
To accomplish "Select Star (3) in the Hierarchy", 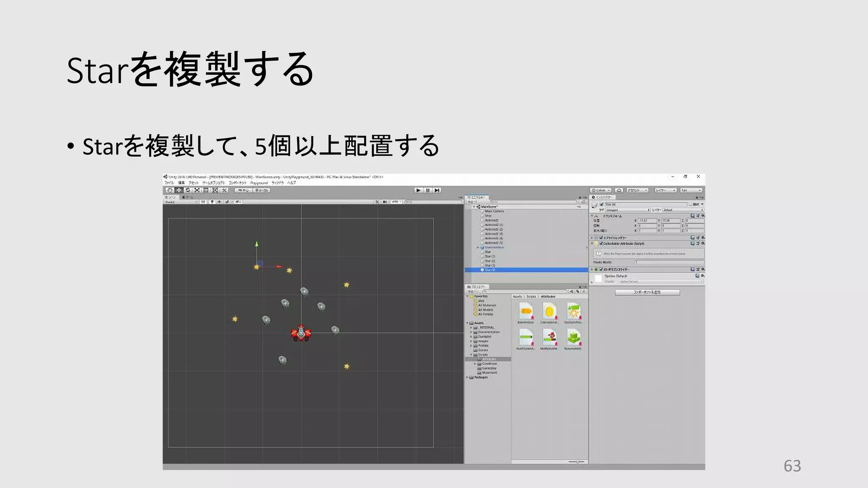I will tap(490, 266).
